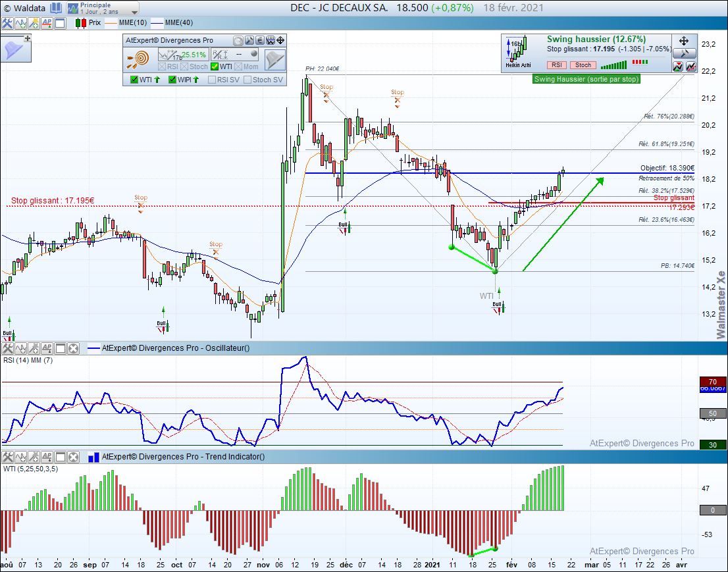Click the green strength bars indicator
Screen dimensions: 728x572
click(x=613, y=65)
